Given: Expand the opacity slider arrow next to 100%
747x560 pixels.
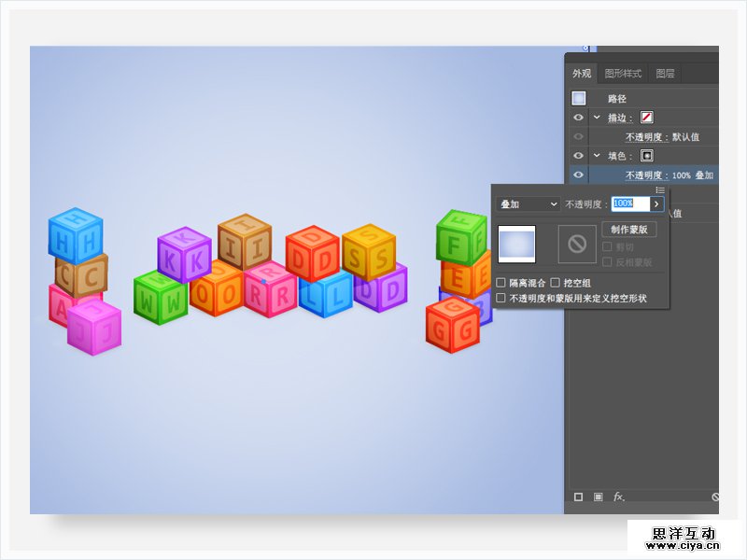Looking at the screenshot, I should point(655,203).
